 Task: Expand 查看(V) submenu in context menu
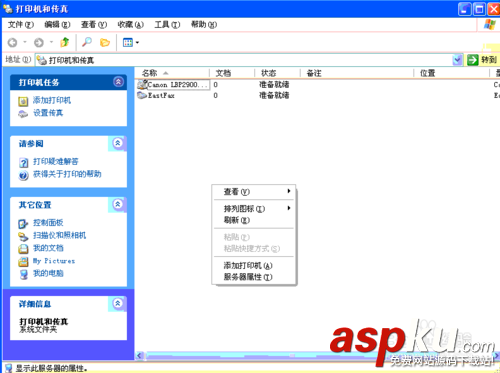point(254,192)
